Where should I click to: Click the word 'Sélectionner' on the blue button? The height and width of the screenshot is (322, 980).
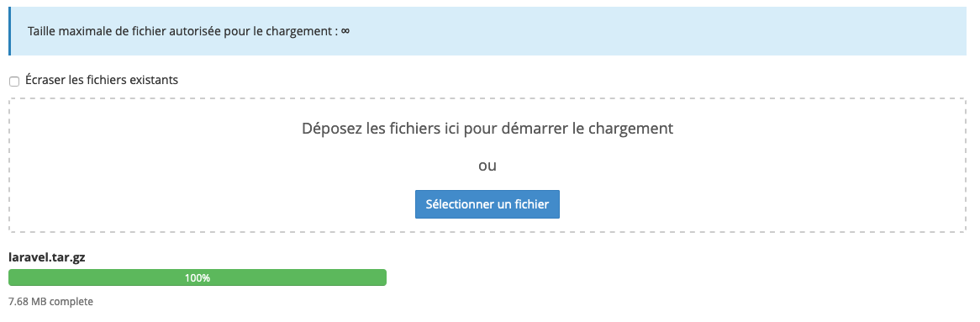(460, 204)
